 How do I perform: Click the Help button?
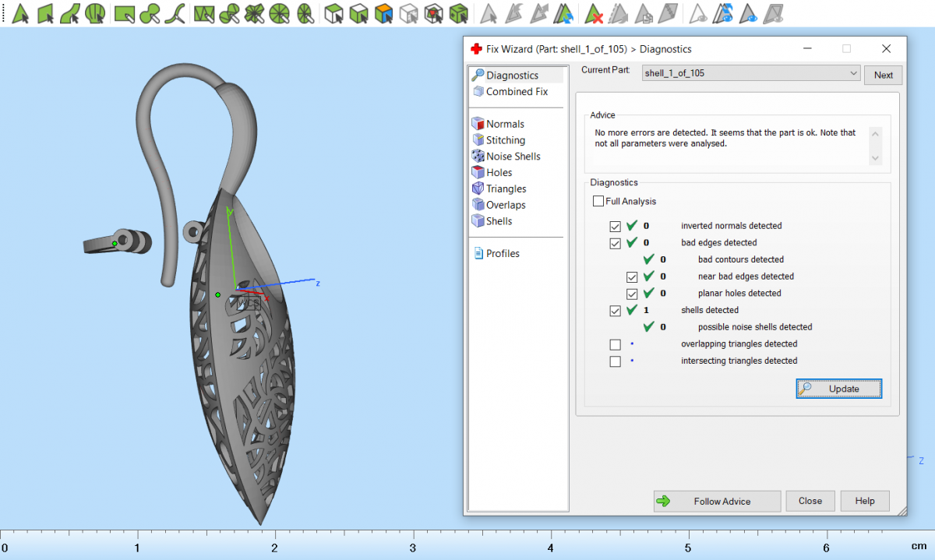864,501
